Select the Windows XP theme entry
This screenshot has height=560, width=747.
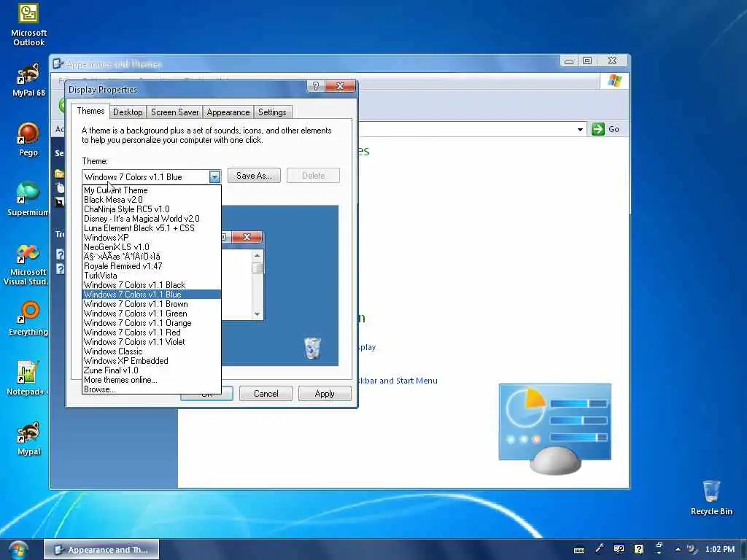click(x=152, y=238)
